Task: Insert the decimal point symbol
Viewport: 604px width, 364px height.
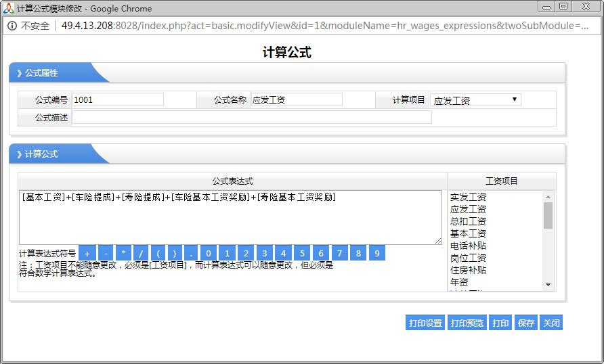Action: (192, 253)
